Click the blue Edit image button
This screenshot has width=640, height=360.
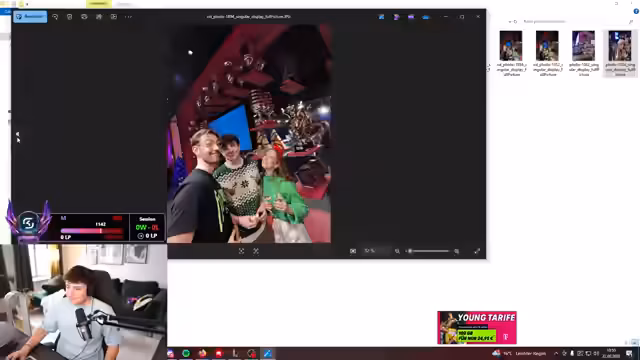[30, 17]
